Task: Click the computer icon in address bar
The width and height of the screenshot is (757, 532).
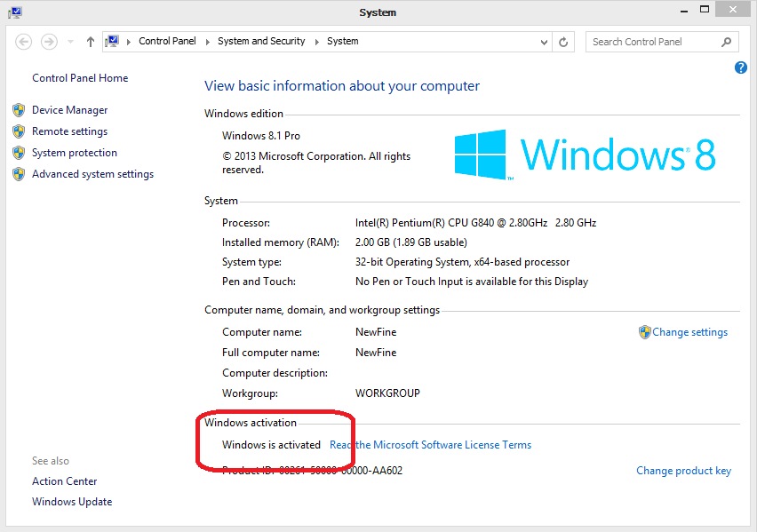Action: [x=112, y=42]
